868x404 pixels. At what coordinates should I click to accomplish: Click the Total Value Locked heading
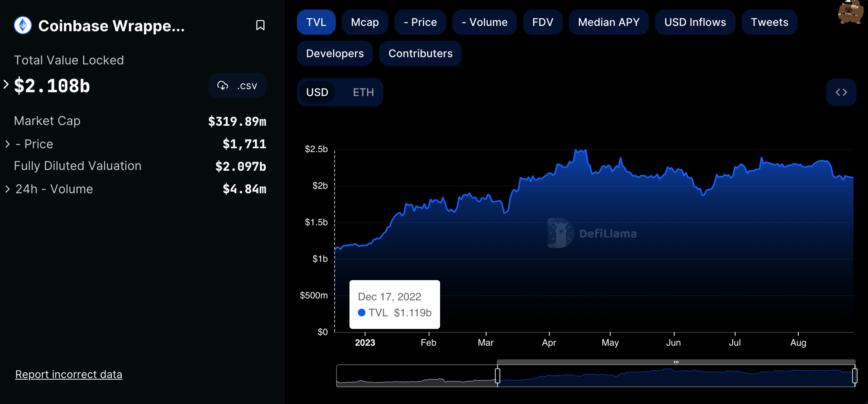click(69, 60)
